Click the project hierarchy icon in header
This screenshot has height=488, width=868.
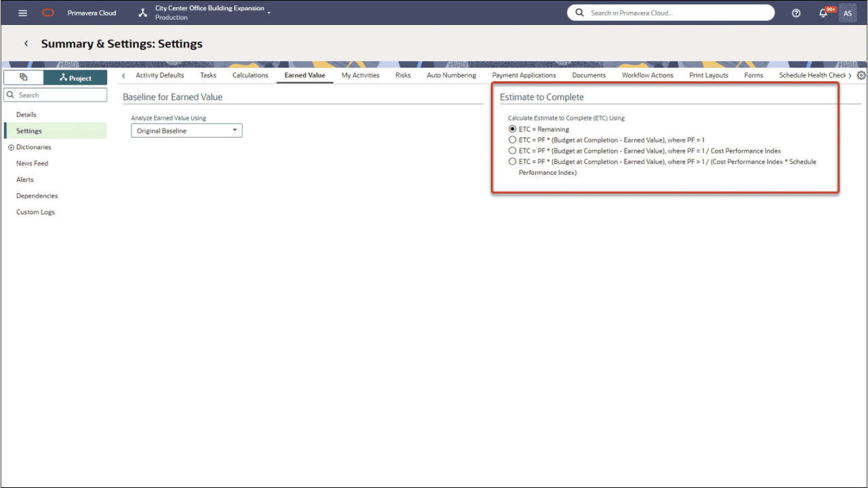(142, 13)
